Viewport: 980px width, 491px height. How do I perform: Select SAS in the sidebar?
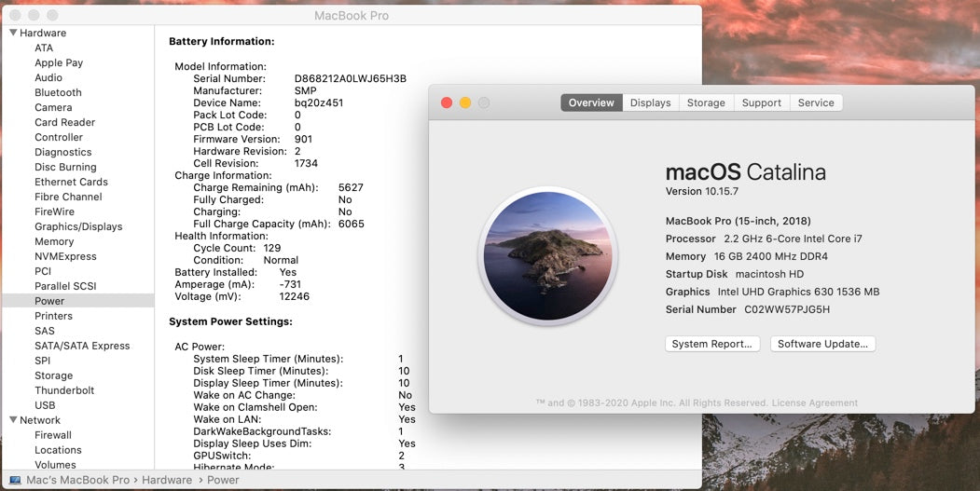45,331
